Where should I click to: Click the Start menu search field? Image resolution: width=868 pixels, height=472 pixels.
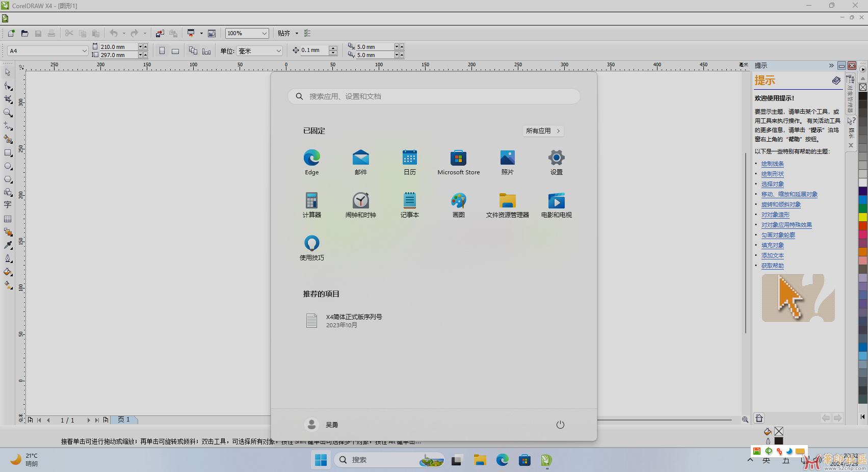pyautogui.click(x=434, y=96)
